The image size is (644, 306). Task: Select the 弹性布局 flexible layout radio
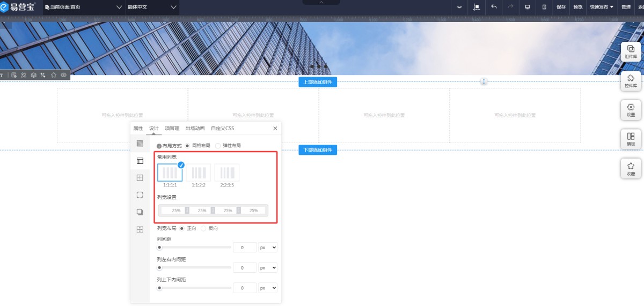[x=218, y=145]
